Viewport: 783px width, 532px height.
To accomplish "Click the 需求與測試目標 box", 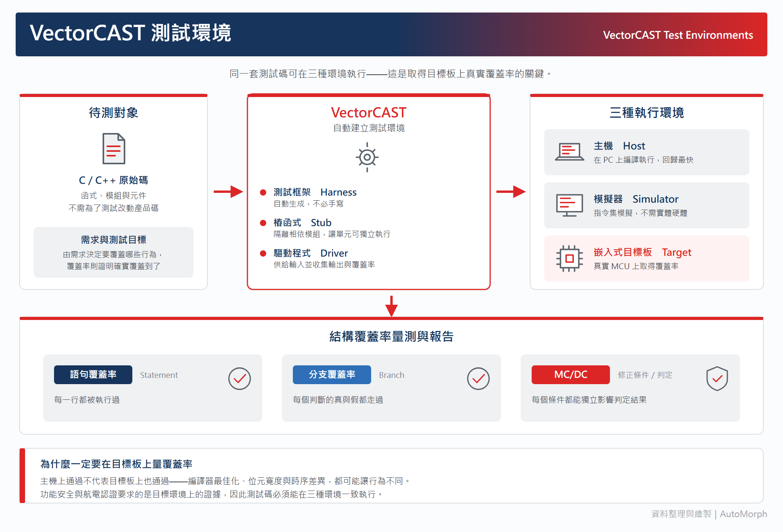I will (x=114, y=252).
